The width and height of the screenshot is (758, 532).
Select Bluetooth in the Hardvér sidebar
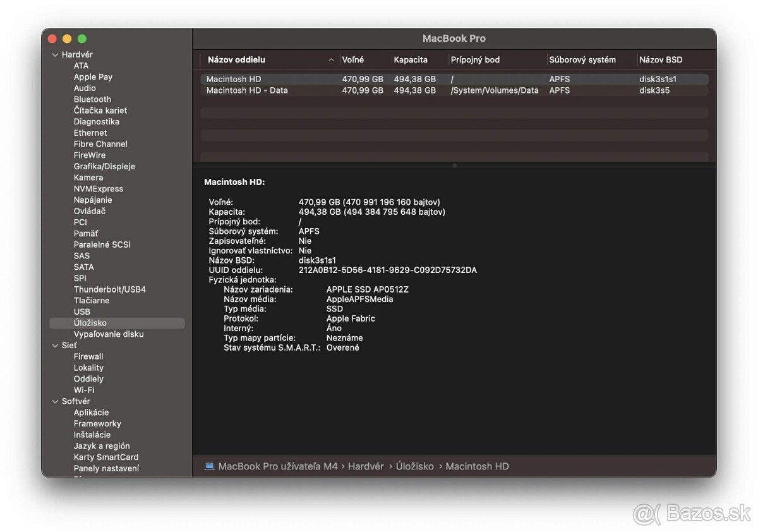pos(92,99)
